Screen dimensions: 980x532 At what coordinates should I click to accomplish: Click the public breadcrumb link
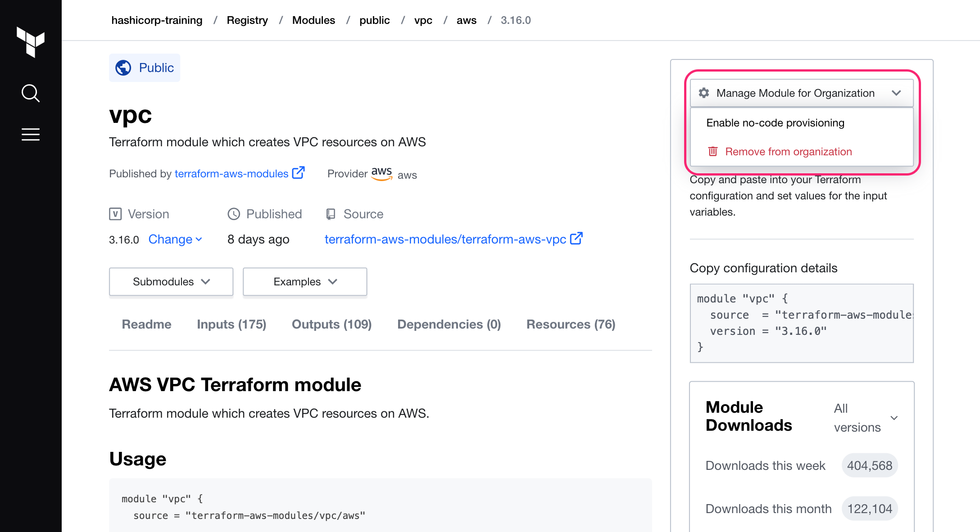374,20
